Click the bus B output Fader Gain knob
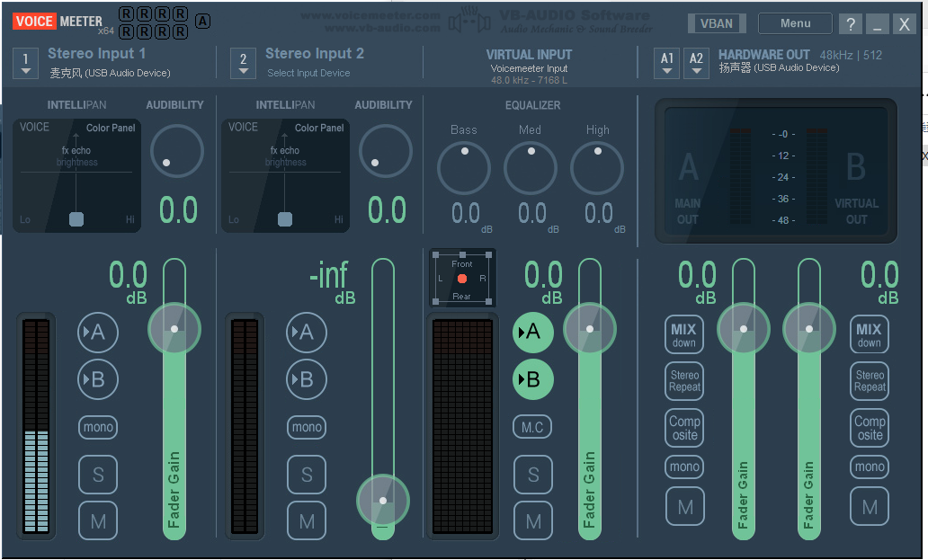Image resolution: width=928 pixels, height=560 pixels. coord(809,329)
